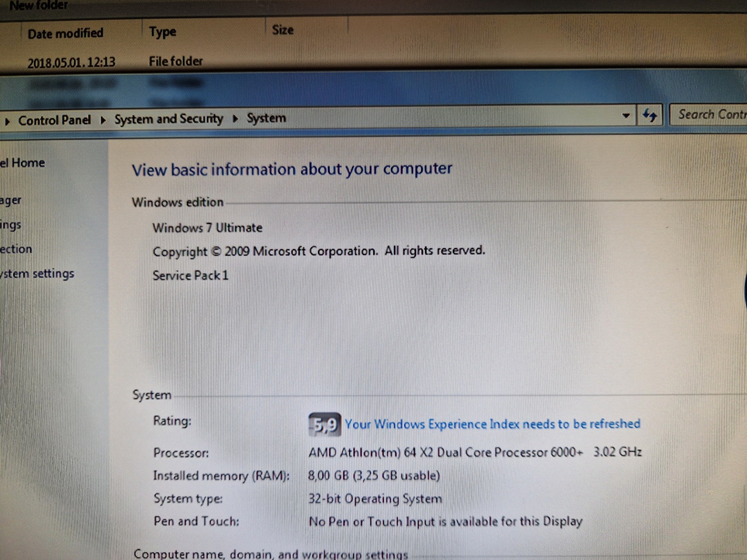Open Device Manager link in sidebar
The height and width of the screenshot is (560, 747).
(x=11, y=201)
